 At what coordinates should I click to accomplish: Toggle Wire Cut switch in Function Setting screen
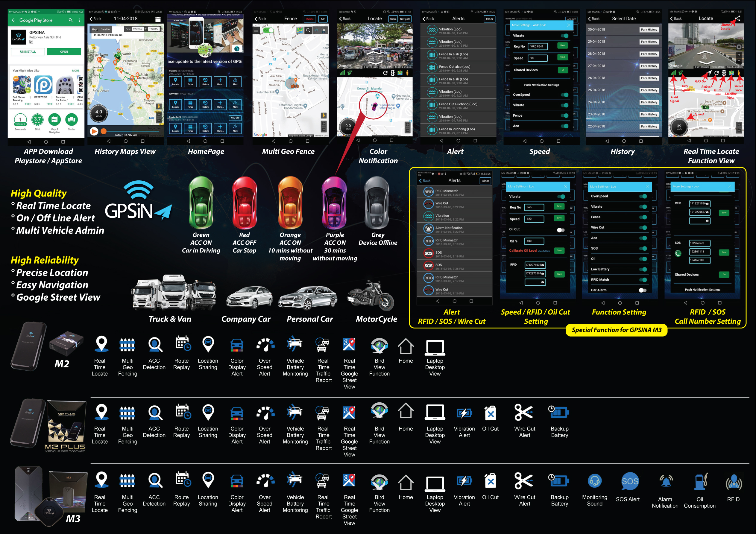(643, 227)
